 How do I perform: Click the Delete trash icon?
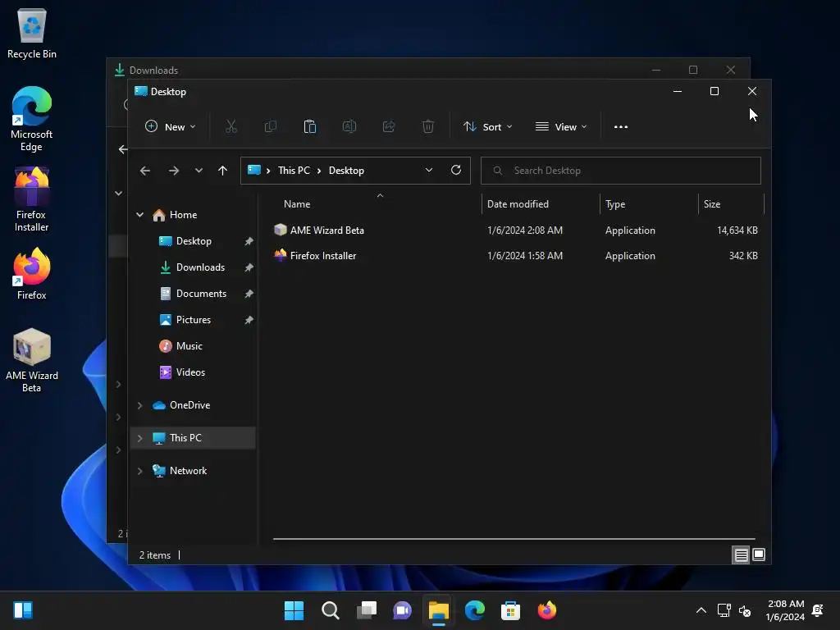point(428,126)
